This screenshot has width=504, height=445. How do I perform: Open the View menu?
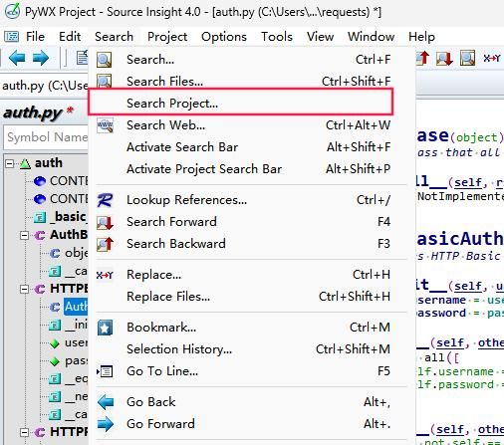click(320, 37)
